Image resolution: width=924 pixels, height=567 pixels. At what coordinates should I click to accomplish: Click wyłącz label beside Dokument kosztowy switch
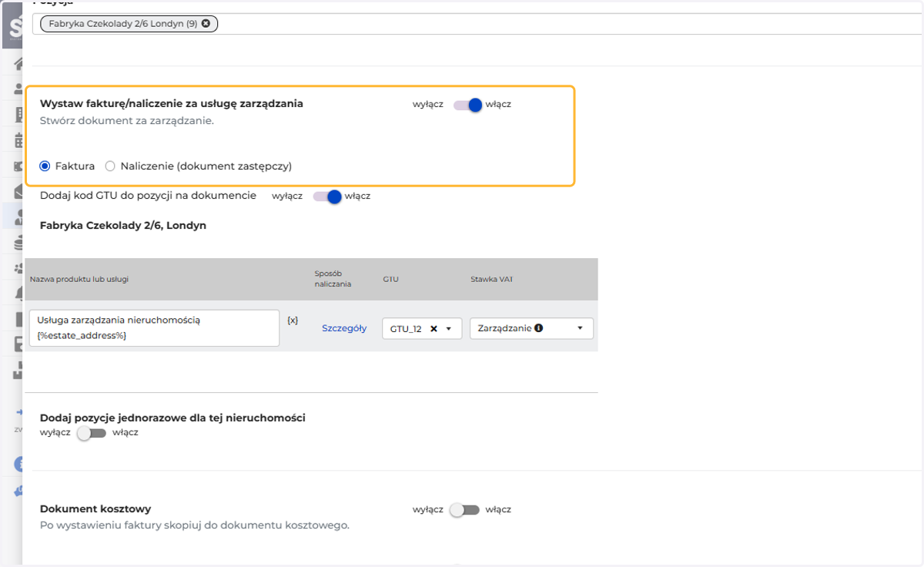428,510
